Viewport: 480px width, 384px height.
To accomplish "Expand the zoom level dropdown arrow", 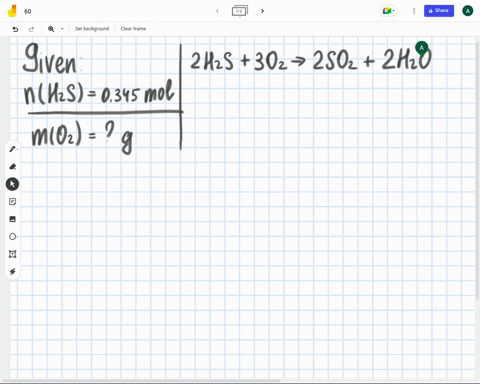I will [62, 29].
